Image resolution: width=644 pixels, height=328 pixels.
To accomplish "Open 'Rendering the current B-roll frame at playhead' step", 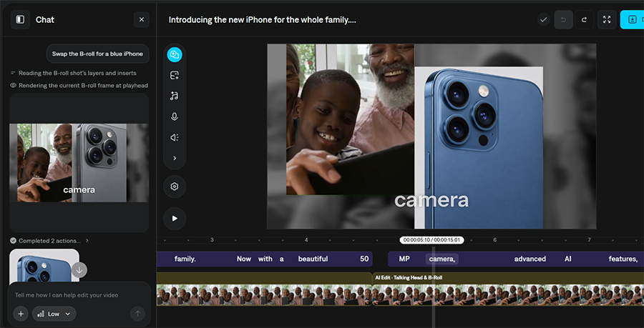I will tap(79, 85).
